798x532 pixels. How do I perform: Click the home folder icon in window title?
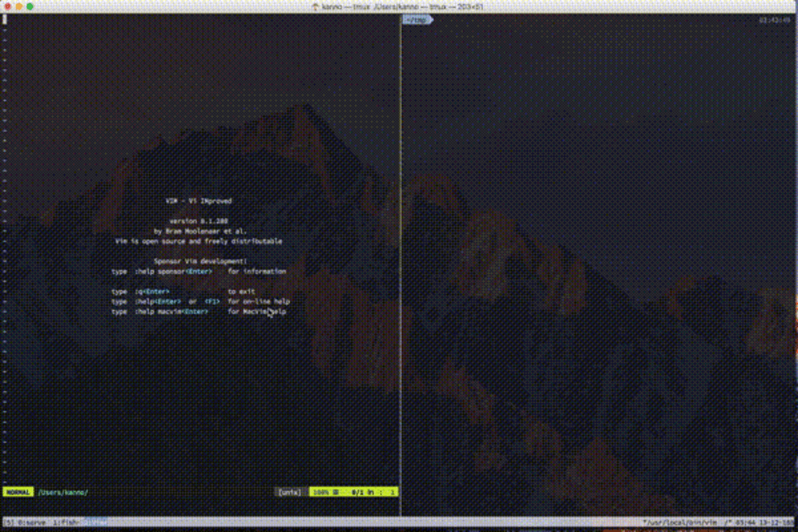[x=316, y=6]
